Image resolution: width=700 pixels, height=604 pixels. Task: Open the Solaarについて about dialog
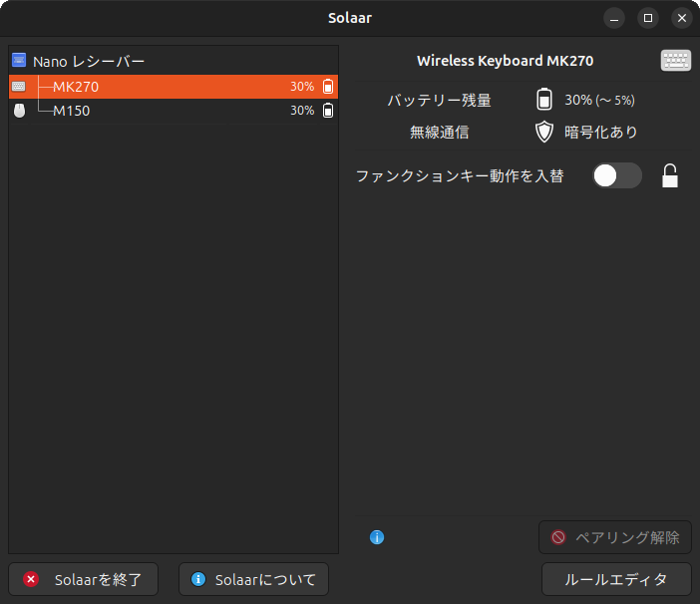[253, 579]
